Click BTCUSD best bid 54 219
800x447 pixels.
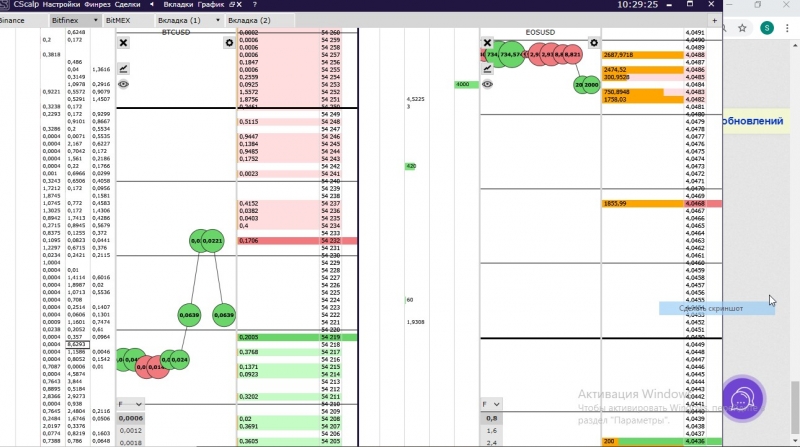(331, 337)
